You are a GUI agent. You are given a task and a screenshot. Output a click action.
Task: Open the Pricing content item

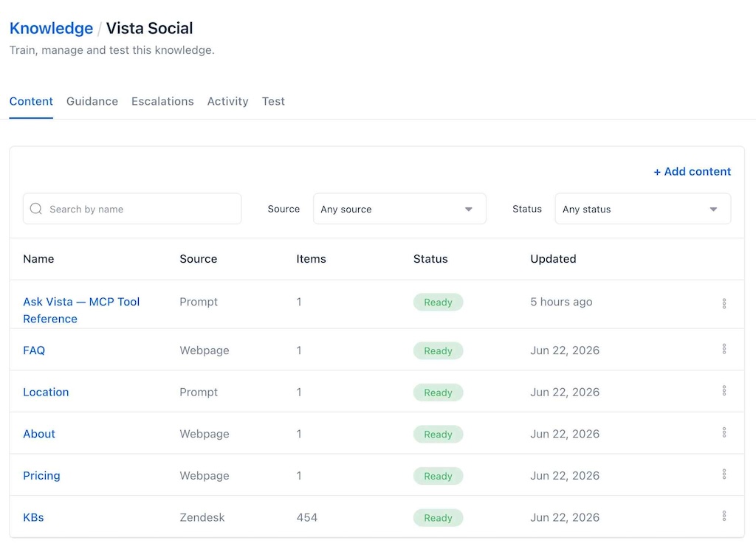tap(41, 476)
